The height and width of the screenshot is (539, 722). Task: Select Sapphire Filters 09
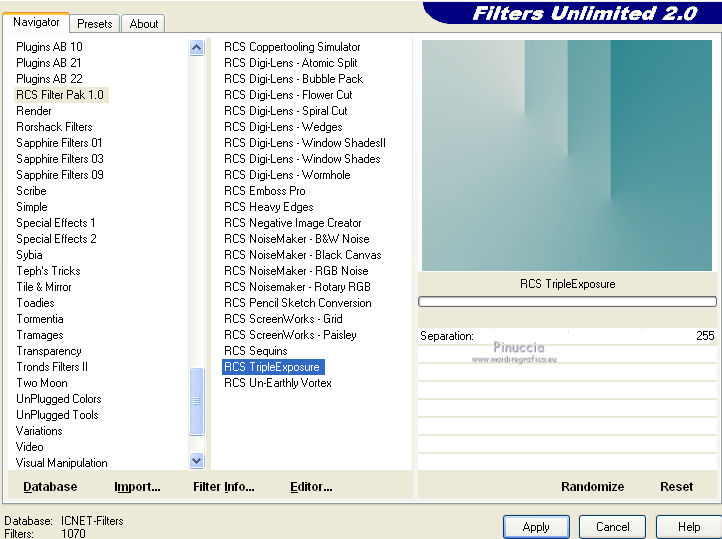[x=60, y=175]
